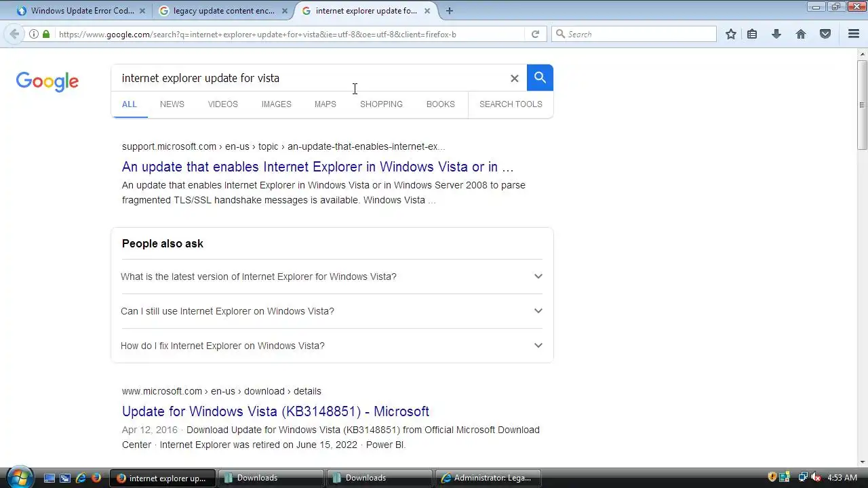
Task: Switch to the NEWS results tab
Action: 172,104
